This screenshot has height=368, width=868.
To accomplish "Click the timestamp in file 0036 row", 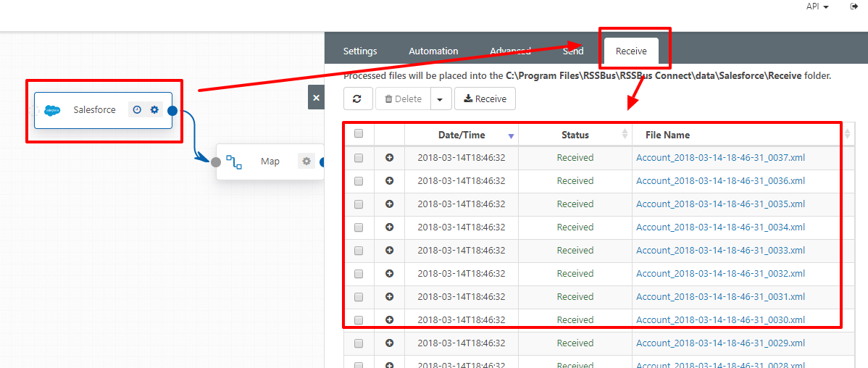I will click(x=461, y=181).
